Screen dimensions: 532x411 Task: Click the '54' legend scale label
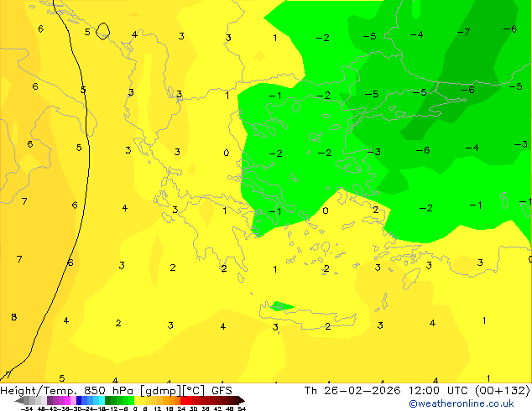point(242,408)
